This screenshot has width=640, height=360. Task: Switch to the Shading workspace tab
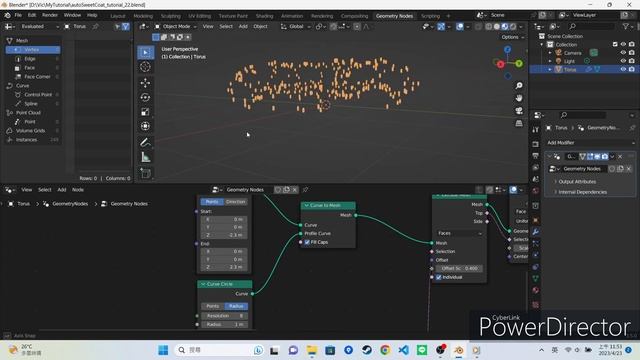pyautogui.click(x=264, y=16)
